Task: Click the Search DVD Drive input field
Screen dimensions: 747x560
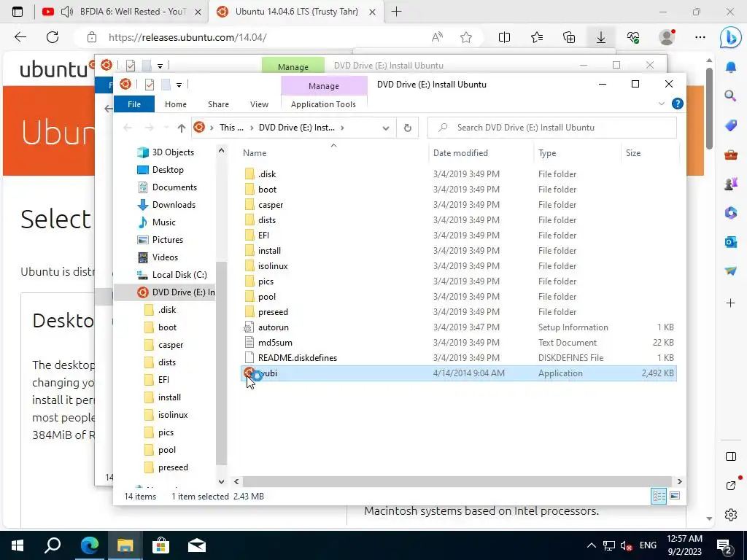Action: coord(552,128)
